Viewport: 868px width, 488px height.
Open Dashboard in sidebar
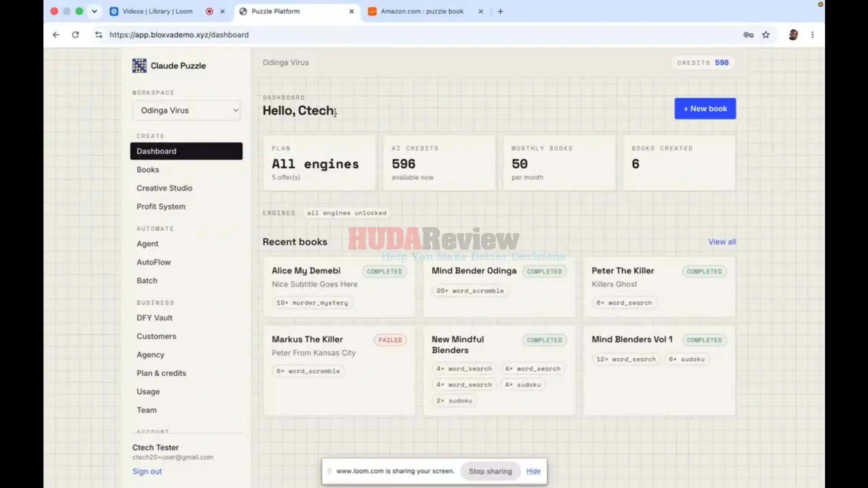[186, 151]
